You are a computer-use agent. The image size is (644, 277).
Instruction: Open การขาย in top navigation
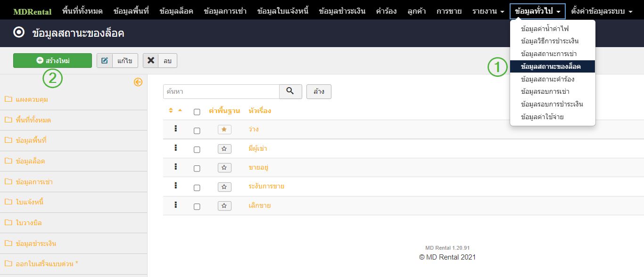[x=449, y=11]
